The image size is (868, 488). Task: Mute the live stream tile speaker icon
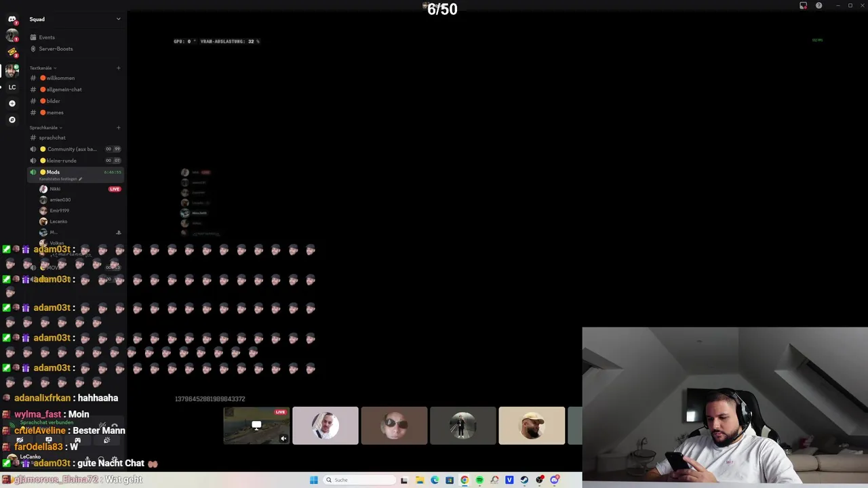(283, 439)
